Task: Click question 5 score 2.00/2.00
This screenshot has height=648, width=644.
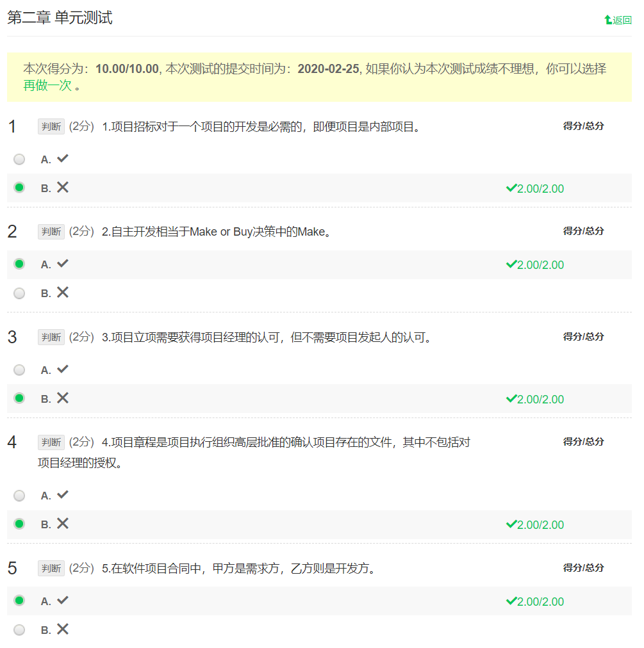Action: click(535, 602)
